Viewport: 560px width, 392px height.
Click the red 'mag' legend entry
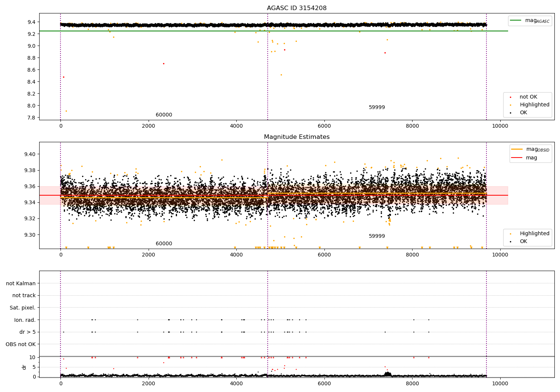532,158
